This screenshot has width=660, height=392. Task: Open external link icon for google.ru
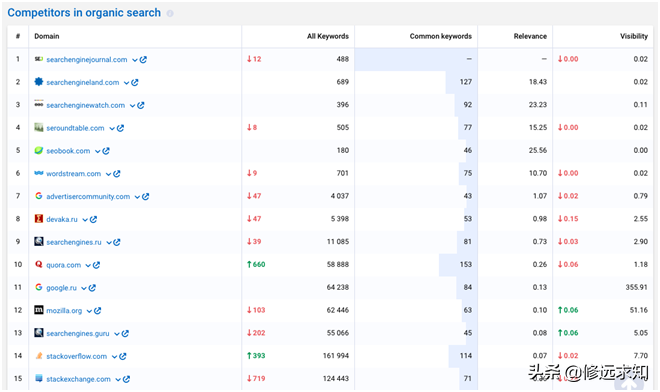92,288
